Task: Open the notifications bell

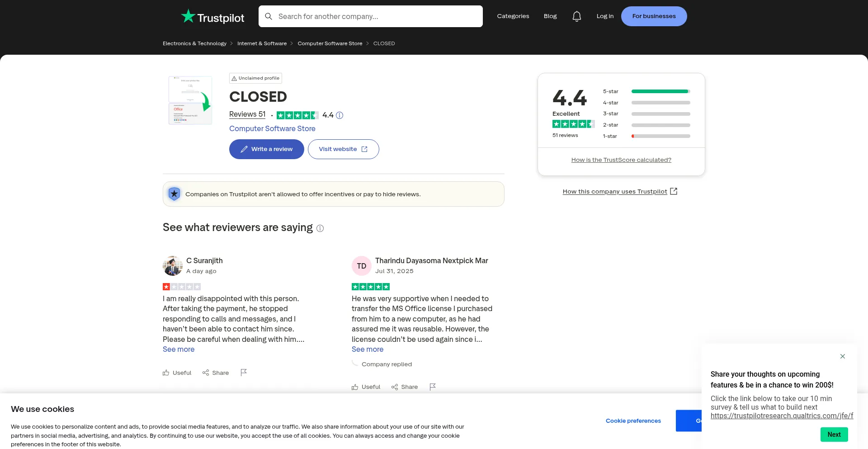Action: (x=577, y=16)
